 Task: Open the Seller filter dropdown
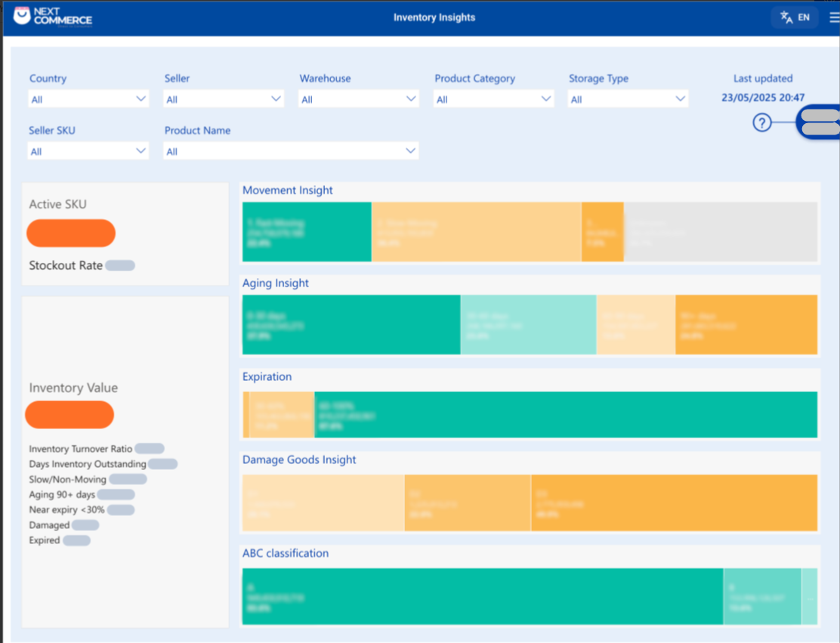pos(224,99)
